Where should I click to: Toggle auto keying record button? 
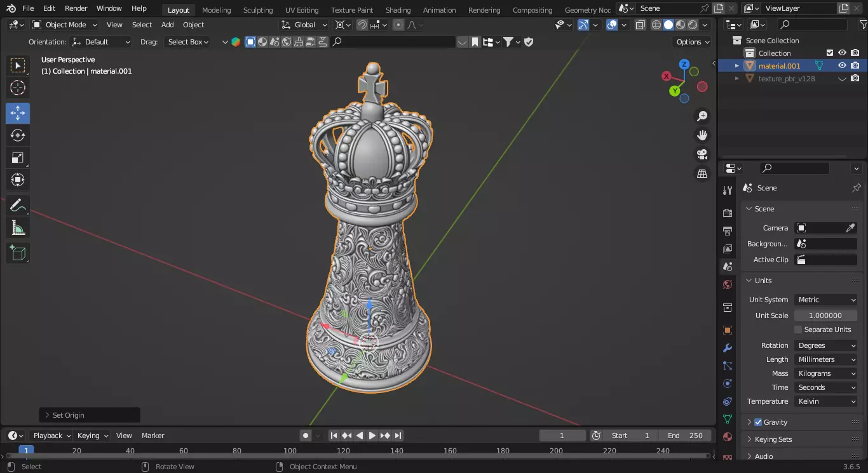[x=306, y=436]
